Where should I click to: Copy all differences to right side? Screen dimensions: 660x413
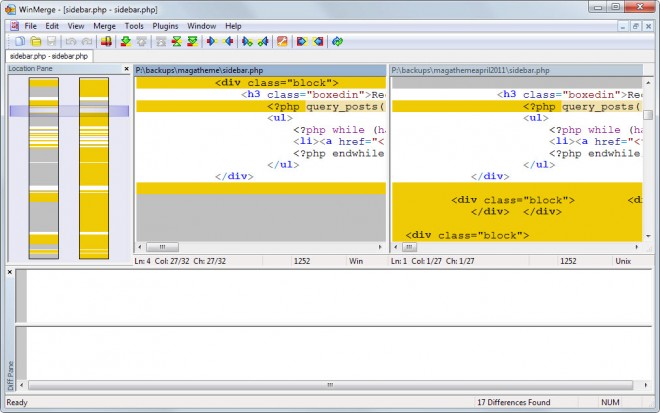301,41
